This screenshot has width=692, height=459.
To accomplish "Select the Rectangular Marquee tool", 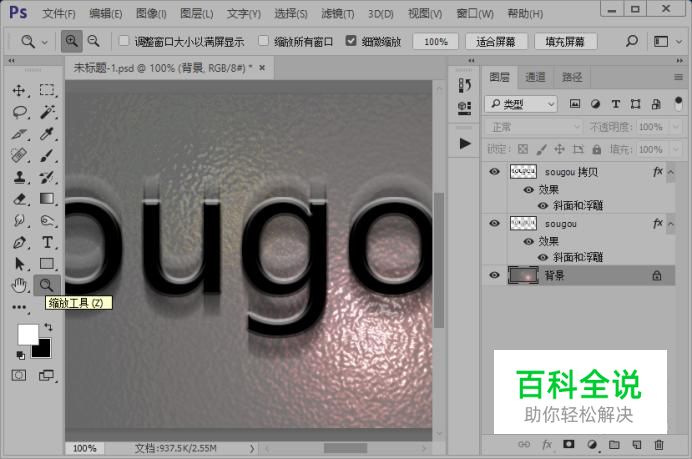I will pyautogui.click(x=47, y=90).
